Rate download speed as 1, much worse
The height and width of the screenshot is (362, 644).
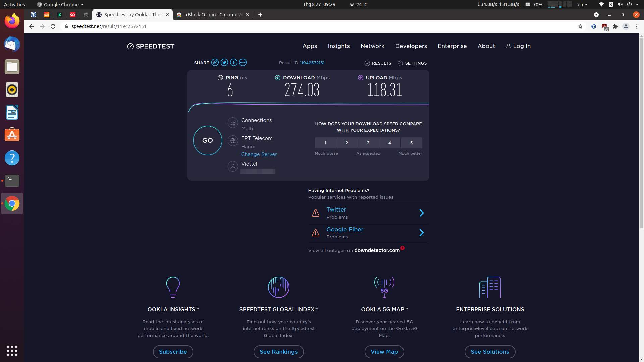(325, 143)
